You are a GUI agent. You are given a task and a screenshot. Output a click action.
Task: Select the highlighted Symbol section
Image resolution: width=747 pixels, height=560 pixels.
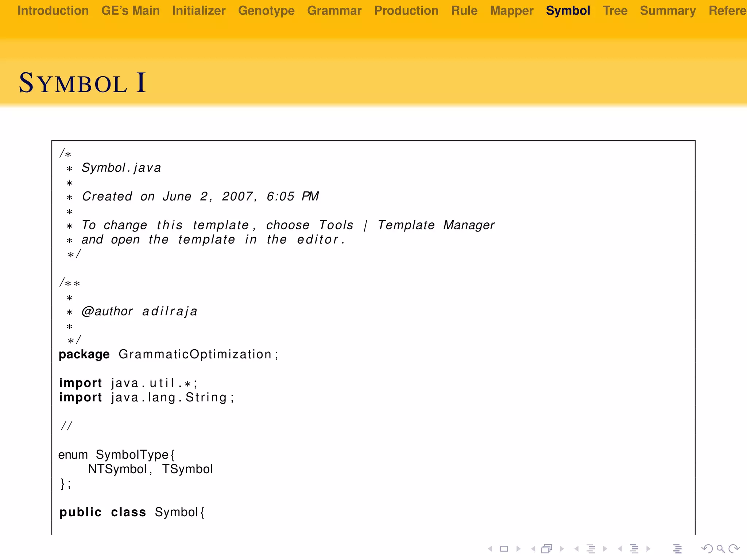568,11
